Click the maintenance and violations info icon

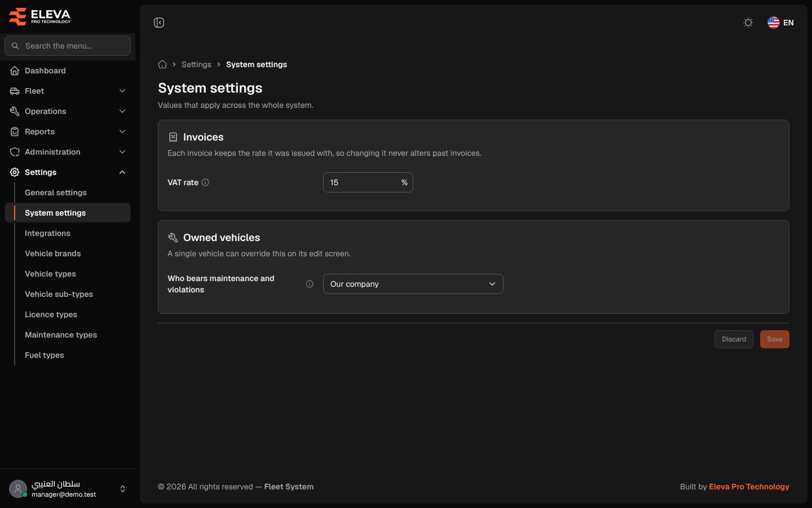point(310,284)
